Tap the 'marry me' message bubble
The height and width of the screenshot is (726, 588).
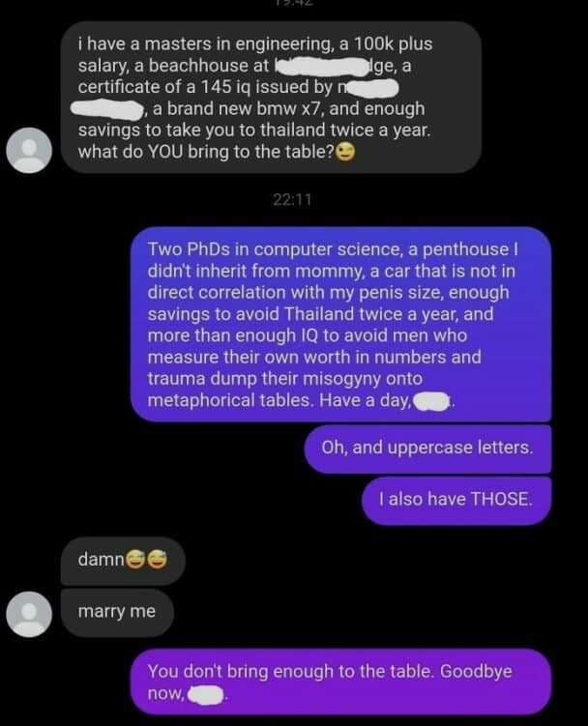(117, 612)
